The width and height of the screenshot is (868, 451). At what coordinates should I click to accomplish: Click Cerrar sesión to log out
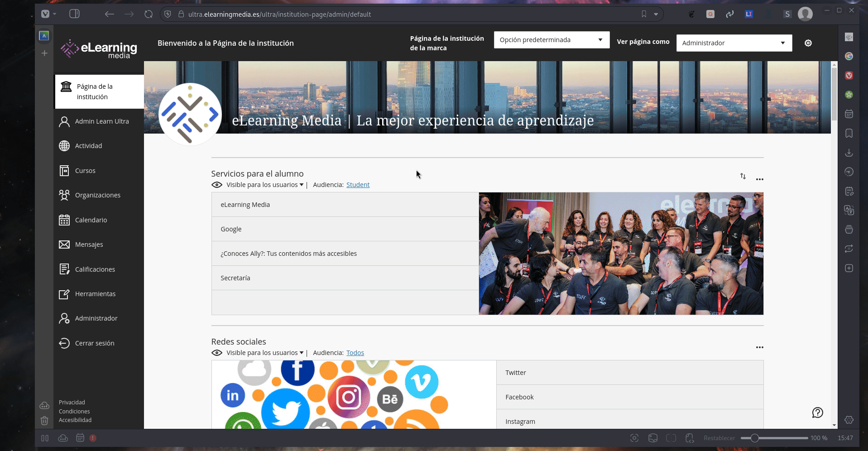[x=99, y=343]
